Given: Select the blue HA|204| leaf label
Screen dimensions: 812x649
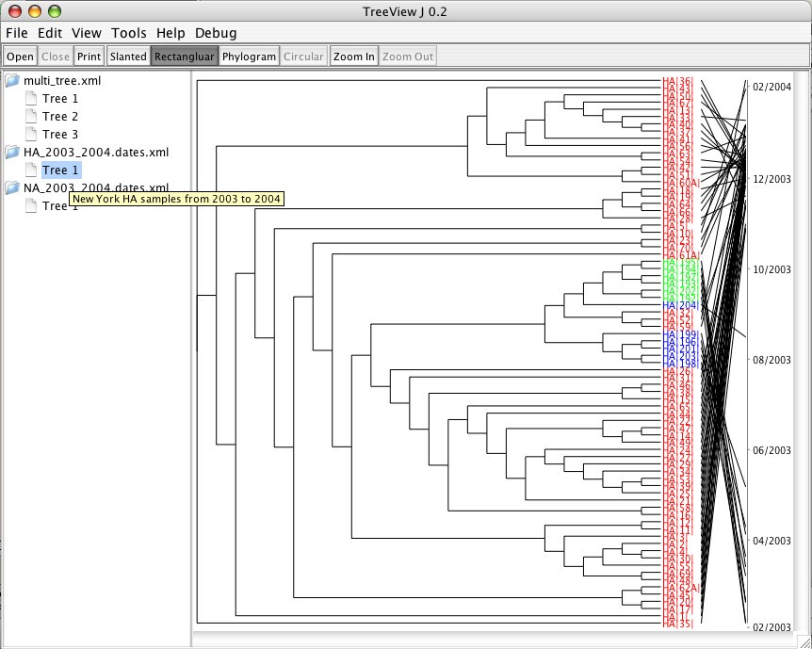Looking at the screenshot, I should coord(678,305).
